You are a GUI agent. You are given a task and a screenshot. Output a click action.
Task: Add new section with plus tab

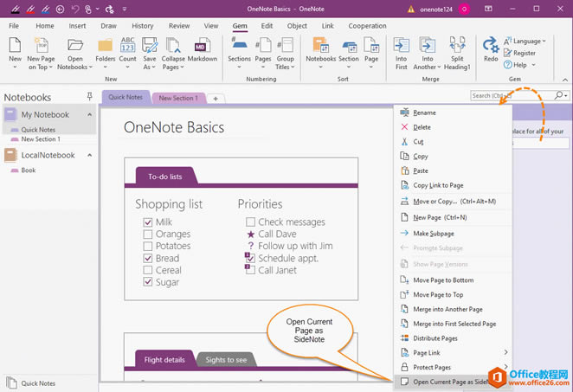point(216,98)
